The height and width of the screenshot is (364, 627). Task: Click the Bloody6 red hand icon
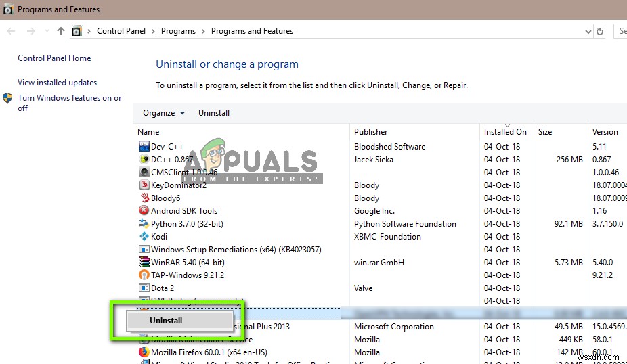tap(144, 198)
